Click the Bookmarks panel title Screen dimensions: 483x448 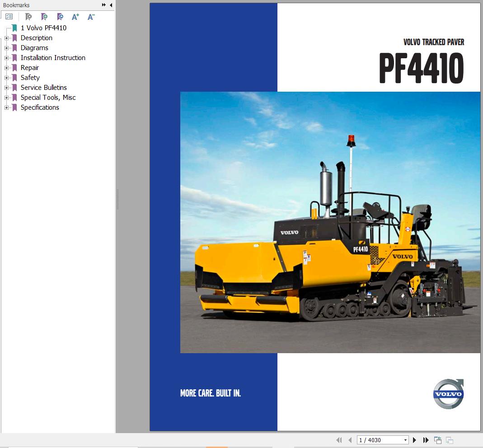pos(16,5)
